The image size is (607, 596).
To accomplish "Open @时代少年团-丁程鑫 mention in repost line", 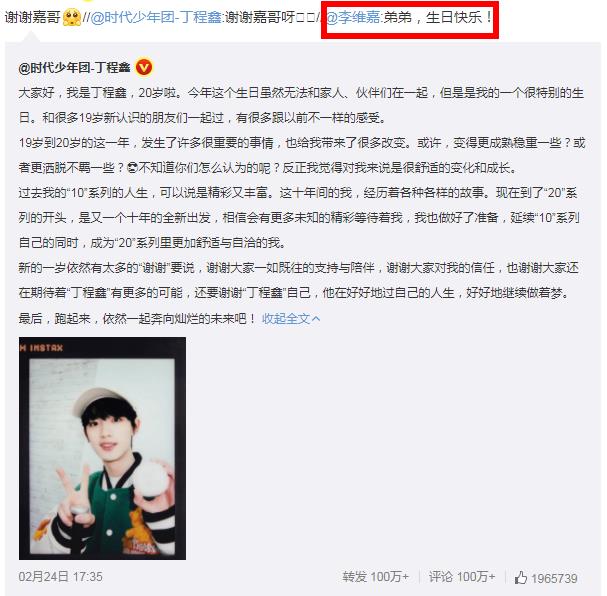I will point(156,18).
